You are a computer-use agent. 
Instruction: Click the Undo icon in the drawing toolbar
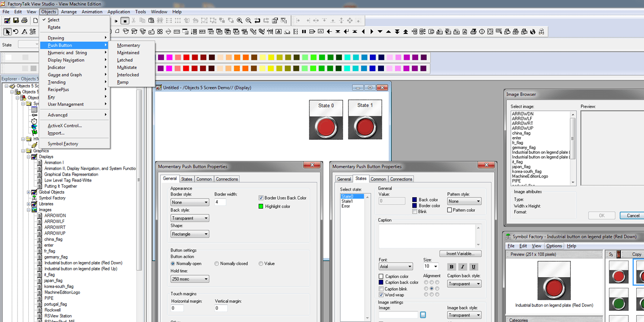tap(15, 31)
